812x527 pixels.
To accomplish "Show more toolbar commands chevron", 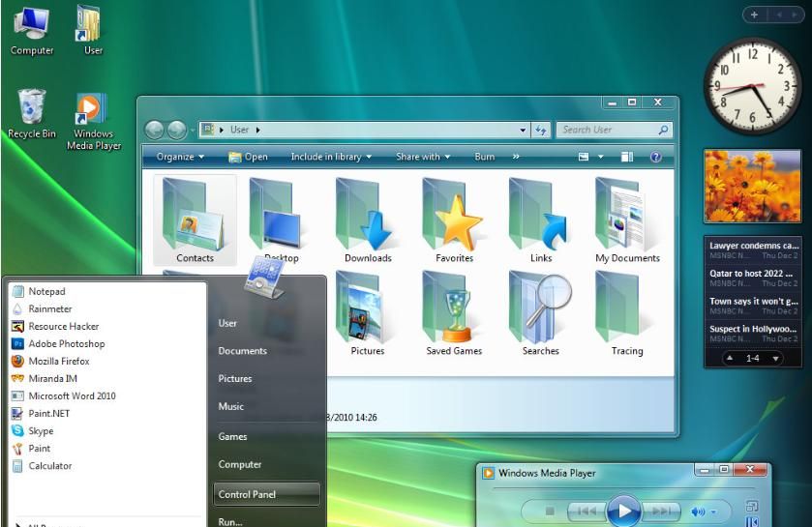I will click(x=516, y=157).
